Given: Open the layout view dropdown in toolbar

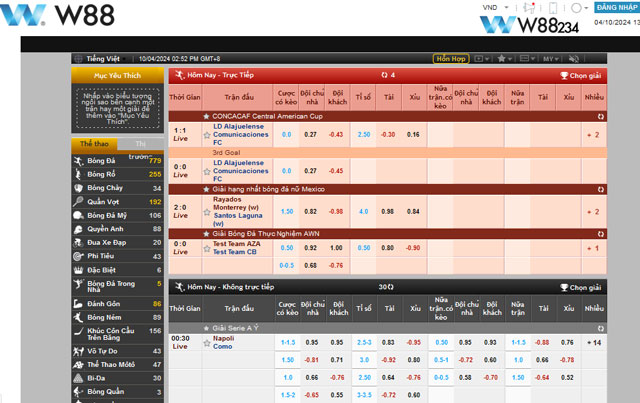Looking at the screenshot, I should pos(528,59).
